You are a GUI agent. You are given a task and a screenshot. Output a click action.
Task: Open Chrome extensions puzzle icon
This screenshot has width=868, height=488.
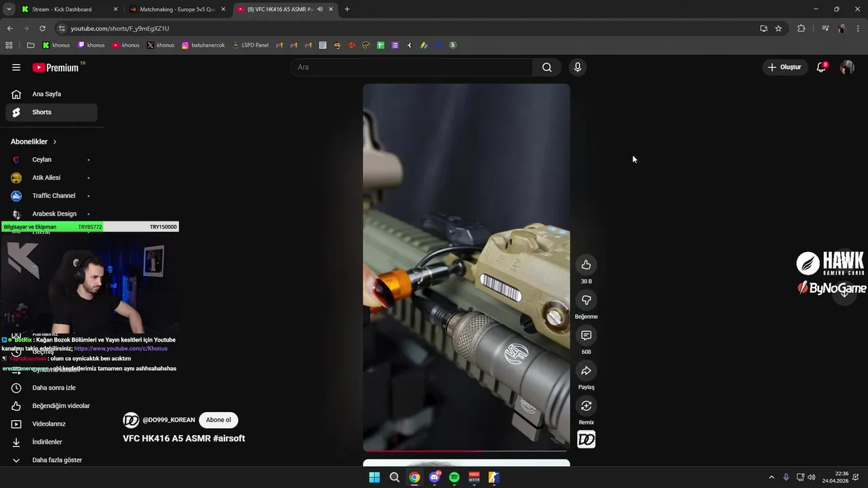click(801, 28)
